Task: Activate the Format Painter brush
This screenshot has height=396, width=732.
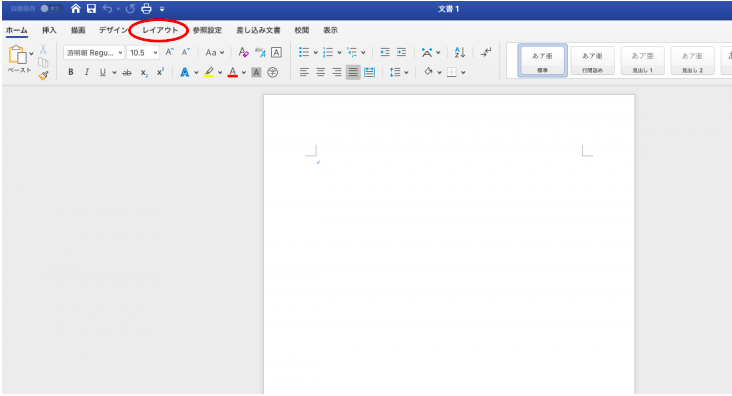Action: 43,75
